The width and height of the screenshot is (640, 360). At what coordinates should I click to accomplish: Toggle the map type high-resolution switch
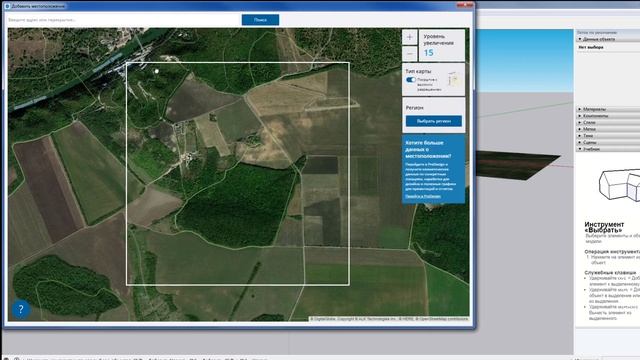[x=411, y=80]
